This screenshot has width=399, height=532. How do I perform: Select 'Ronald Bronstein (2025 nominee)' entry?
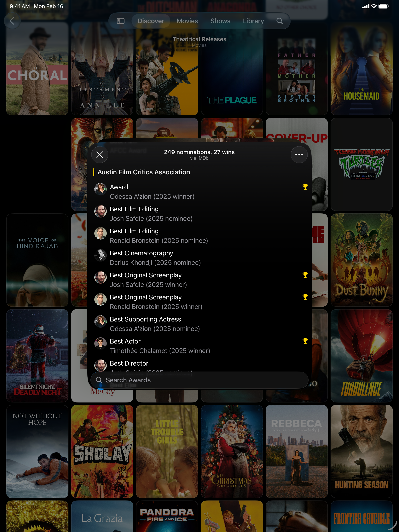tap(159, 241)
